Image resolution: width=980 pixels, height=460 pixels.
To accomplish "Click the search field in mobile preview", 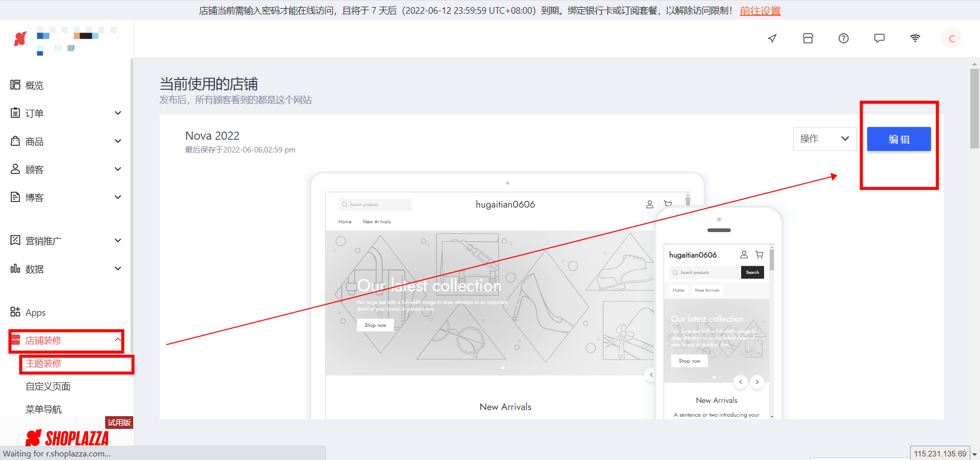I will pos(705,272).
